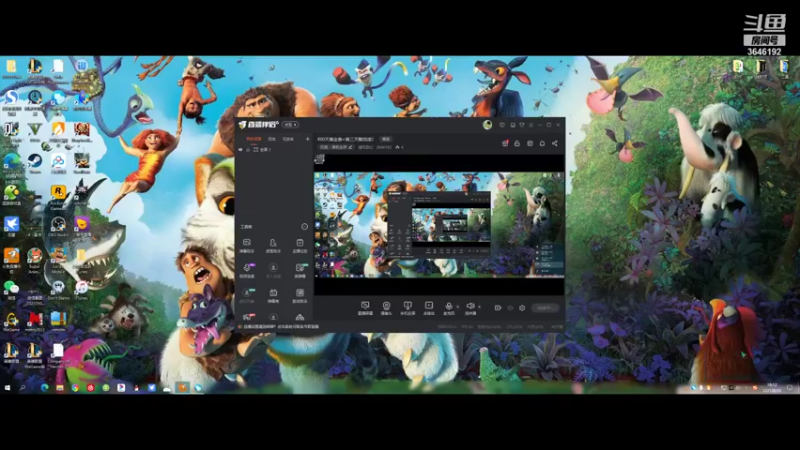Add a screen capture source in bottom toolbar

point(365,308)
